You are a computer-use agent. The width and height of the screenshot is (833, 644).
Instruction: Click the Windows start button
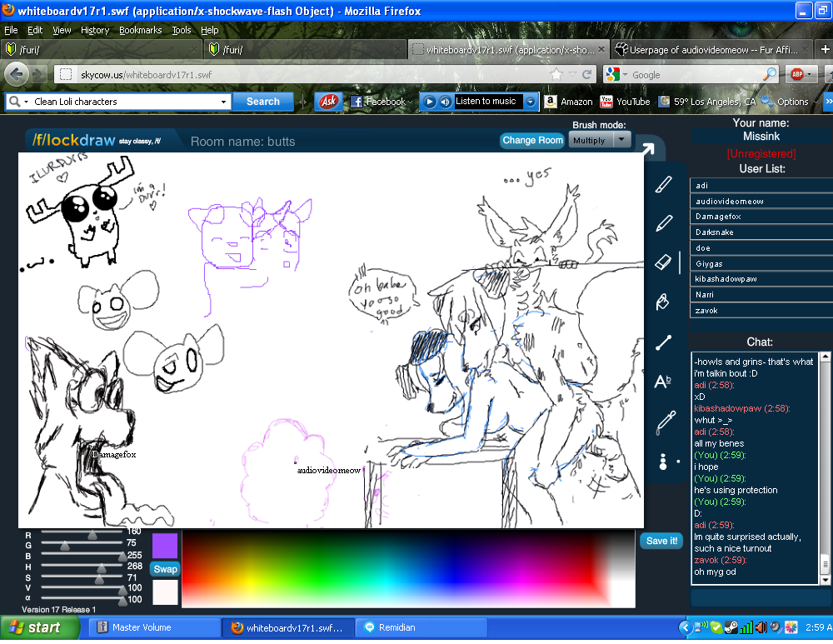coord(38,627)
